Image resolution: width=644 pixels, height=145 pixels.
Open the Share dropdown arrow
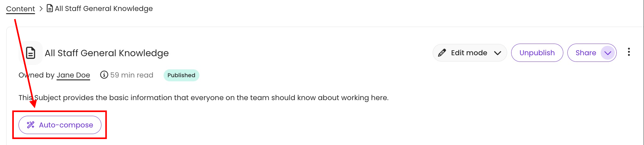pyautogui.click(x=608, y=53)
